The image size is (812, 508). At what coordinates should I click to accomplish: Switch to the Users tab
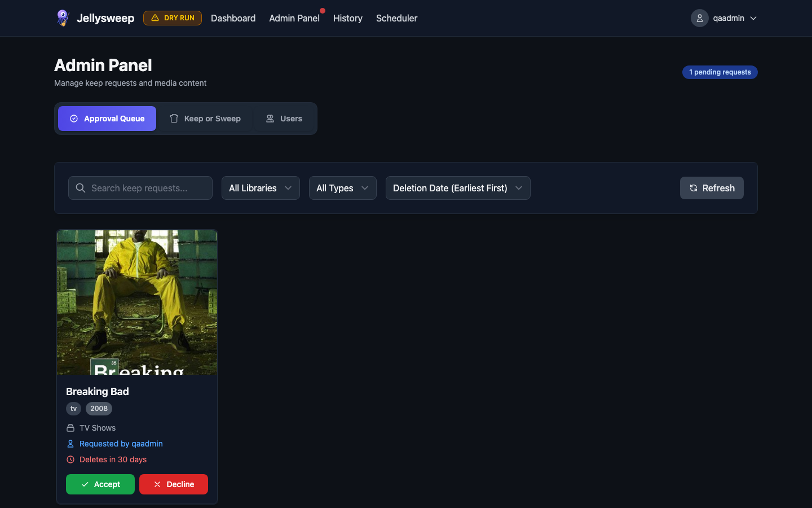[284, 119]
